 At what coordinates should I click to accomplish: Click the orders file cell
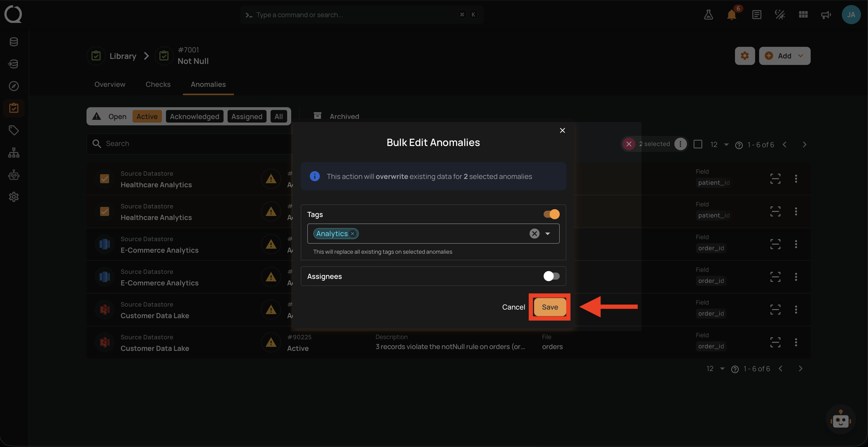click(552, 347)
